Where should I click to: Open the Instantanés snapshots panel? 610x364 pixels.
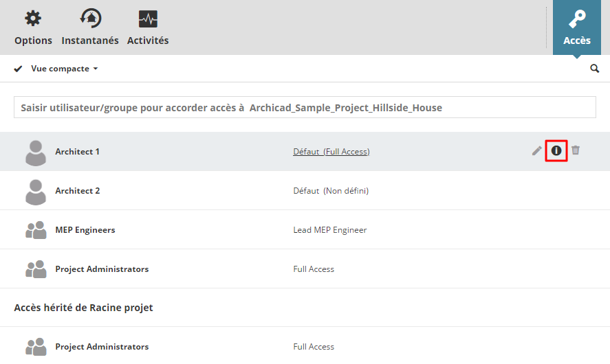(x=90, y=27)
